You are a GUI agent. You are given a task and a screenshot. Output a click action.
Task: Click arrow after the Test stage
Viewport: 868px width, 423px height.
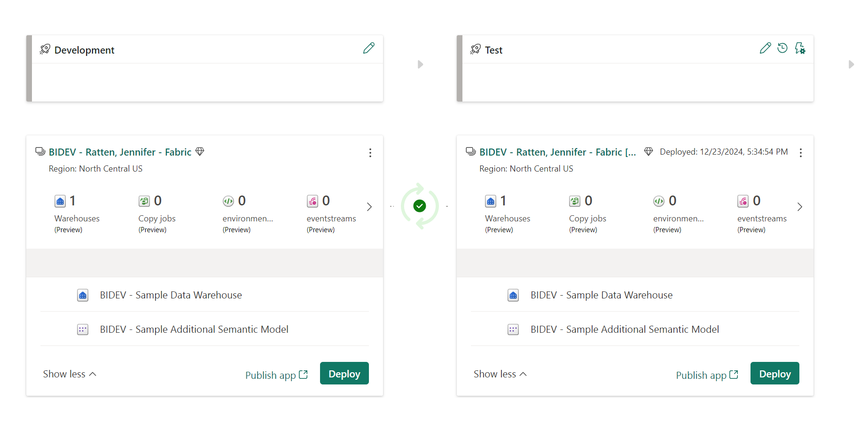point(851,64)
